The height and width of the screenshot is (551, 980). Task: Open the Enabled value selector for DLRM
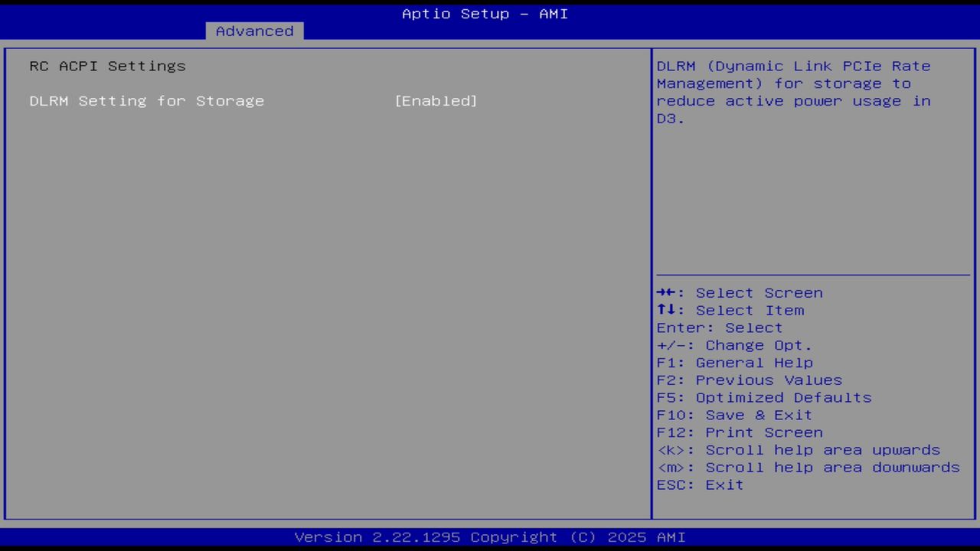pyautogui.click(x=436, y=100)
